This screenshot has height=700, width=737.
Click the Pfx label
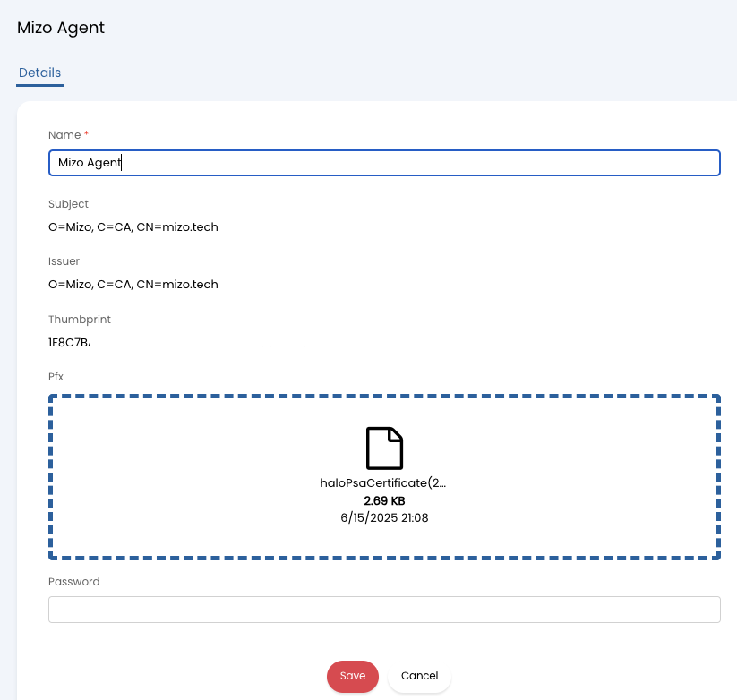tap(56, 377)
